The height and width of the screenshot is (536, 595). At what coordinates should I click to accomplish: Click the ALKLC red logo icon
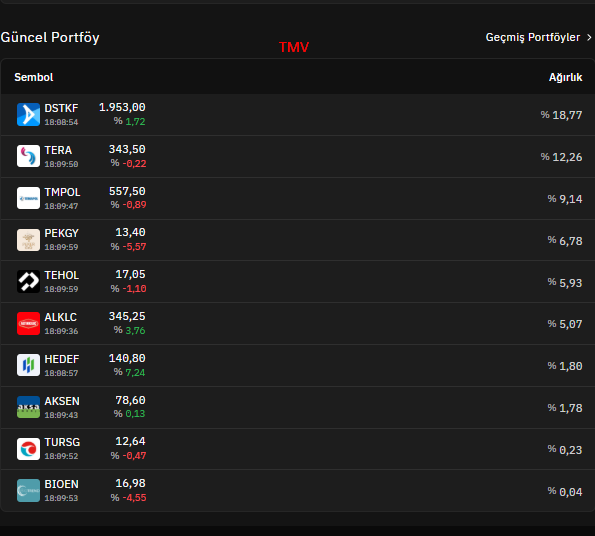coord(28,324)
